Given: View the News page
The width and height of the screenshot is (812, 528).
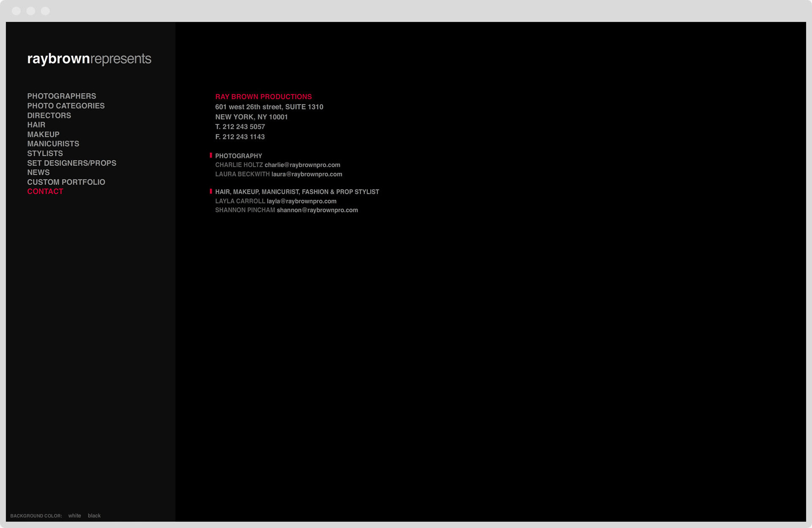Looking at the screenshot, I should tap(38, 173).
